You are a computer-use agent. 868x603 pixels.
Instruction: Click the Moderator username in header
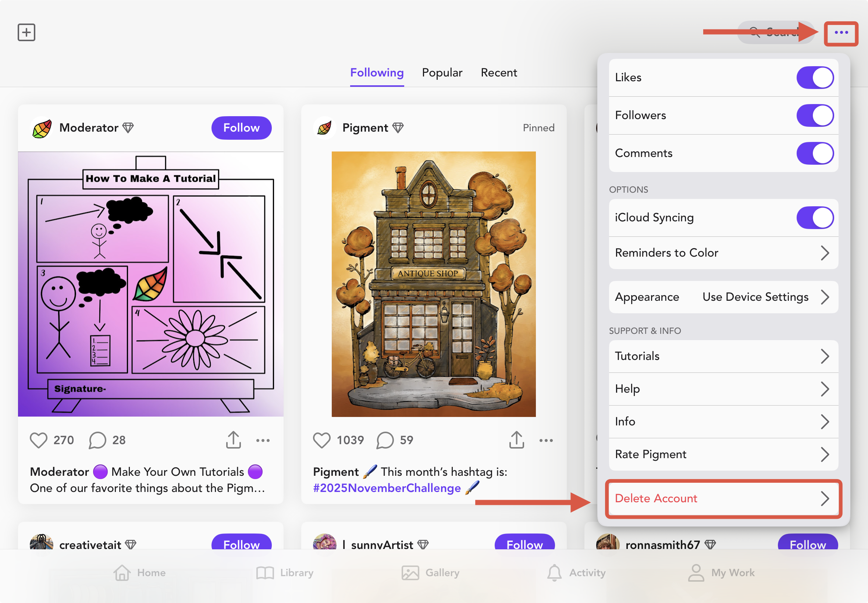click(x=89, y=128)
